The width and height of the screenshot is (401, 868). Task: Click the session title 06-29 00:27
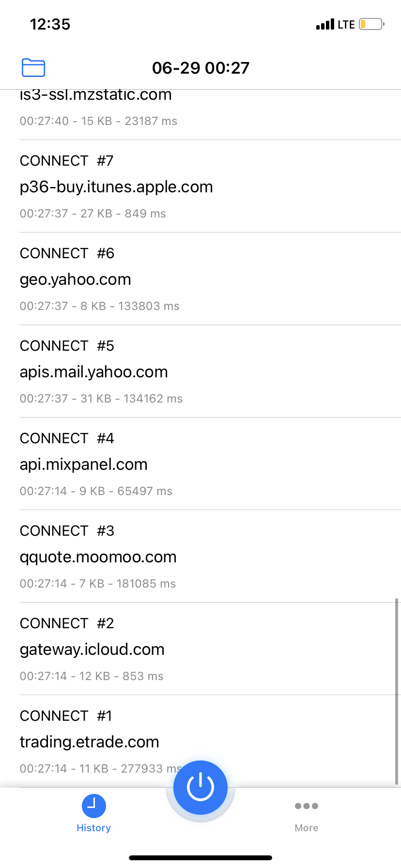[x=200, y=68]
